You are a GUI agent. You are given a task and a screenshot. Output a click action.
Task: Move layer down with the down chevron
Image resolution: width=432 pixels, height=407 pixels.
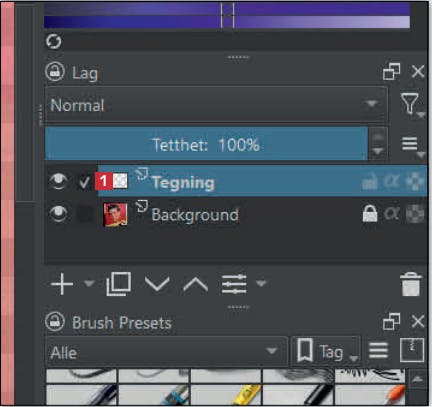(157, 284)
